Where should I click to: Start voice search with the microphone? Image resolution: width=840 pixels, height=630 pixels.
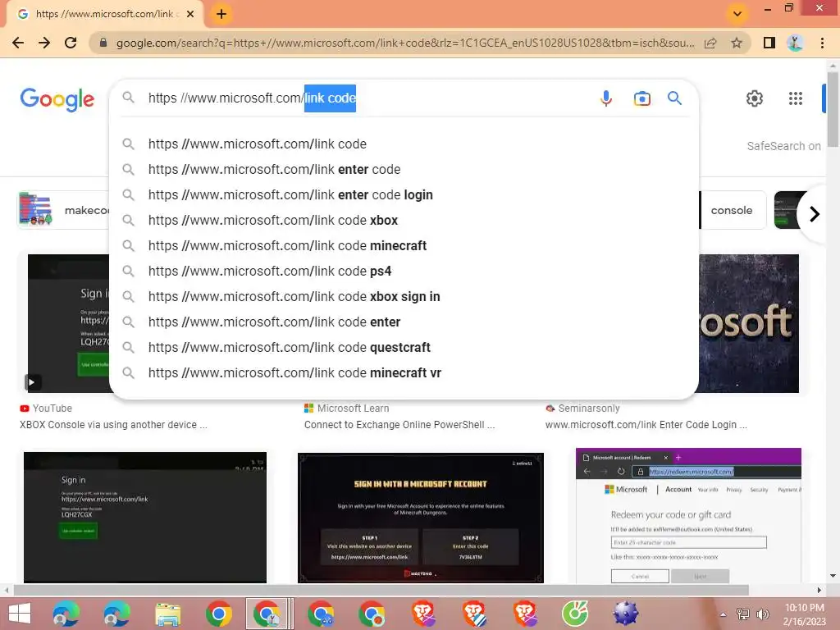click(x=606, y=98)
